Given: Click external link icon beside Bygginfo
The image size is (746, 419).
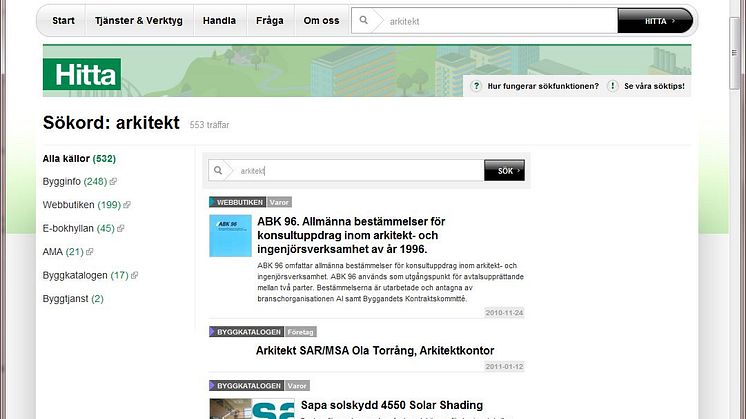Looking at the screenshot, I should (x=113, y=182).
